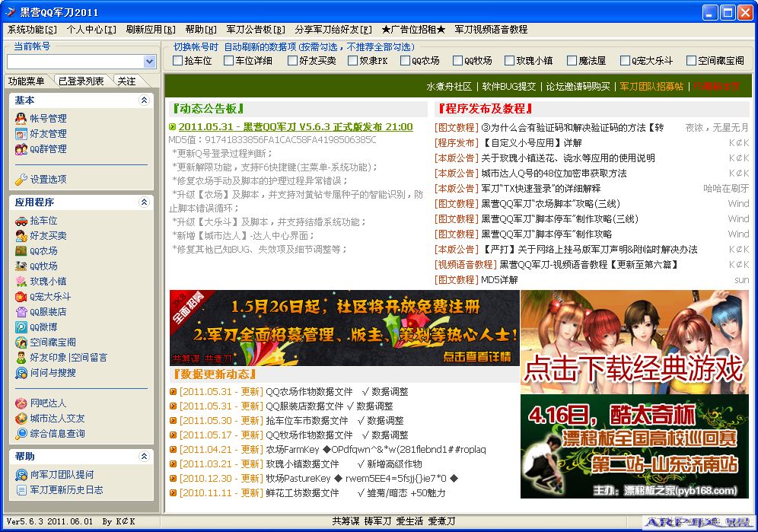Click the 社区将开放免费注册 recruitment banner
758x532 pixels.
click(x=344, y=328)
